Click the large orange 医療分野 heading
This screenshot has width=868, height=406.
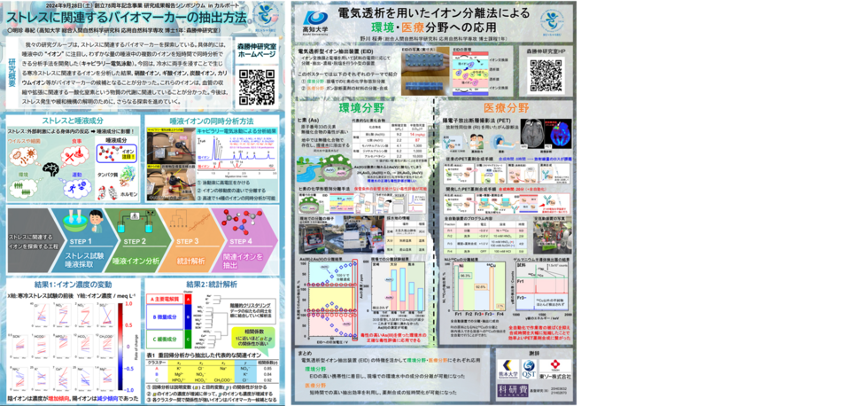[507, 107]
